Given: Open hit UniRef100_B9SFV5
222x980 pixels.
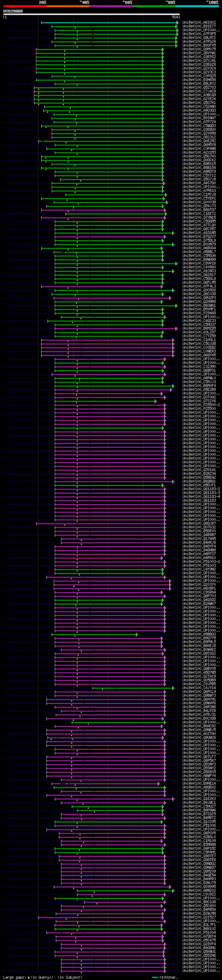Looking at the screenshot, I should [199, 45].
